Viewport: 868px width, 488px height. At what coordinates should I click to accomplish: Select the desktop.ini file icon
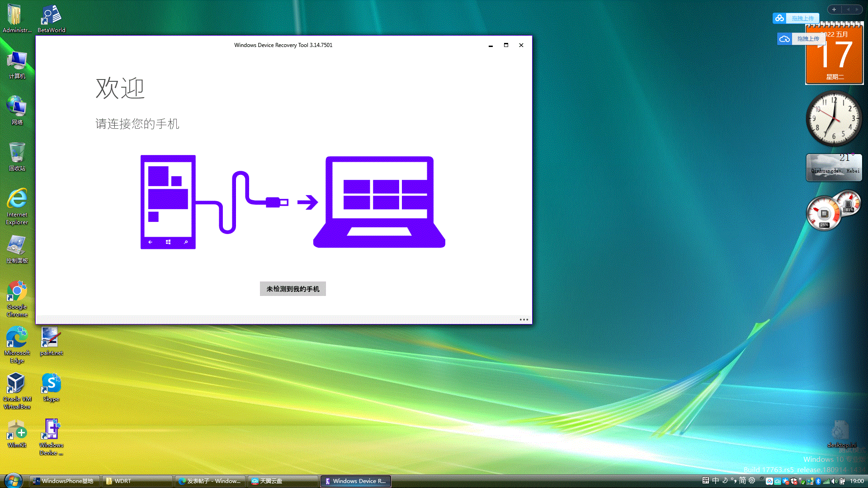[841, 434]
